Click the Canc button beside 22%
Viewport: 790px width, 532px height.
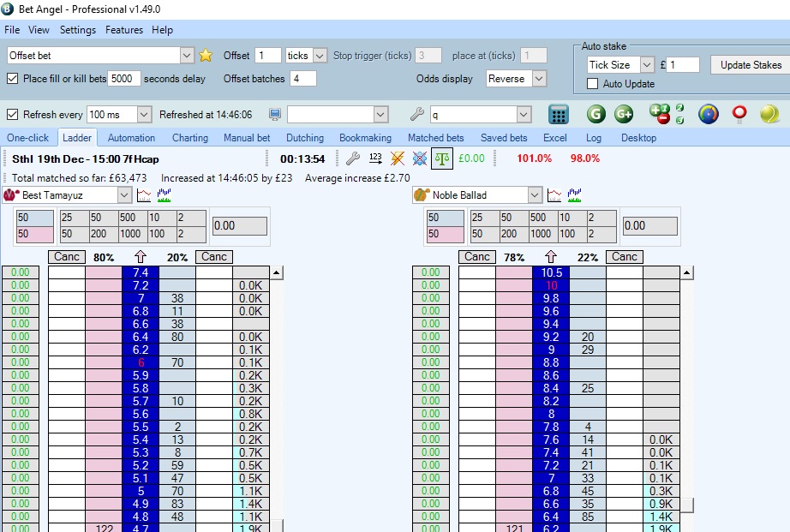click(x=625, y=257)
